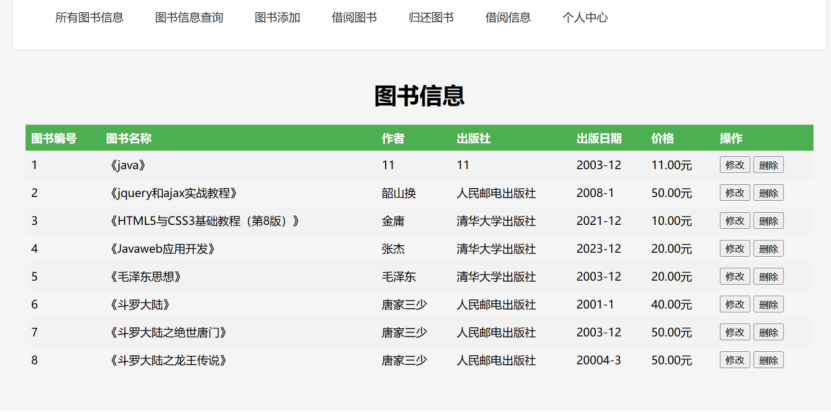Delete the Javaweb应用开发 book entry
Image resolution: width=831 pixels, height=412 pixels.
coord(768,249)
